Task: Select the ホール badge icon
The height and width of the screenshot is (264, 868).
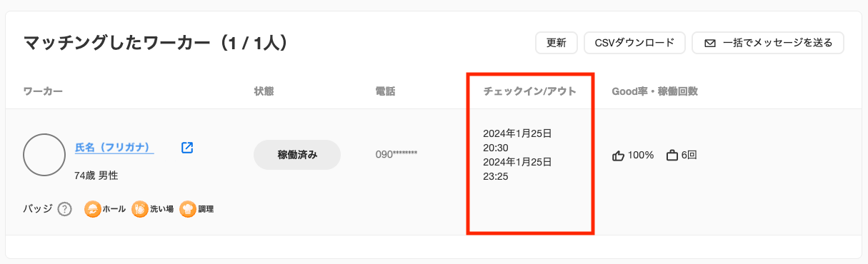Action: pos(92,209)
